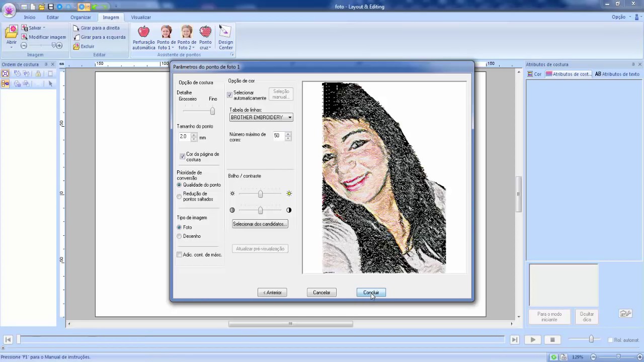This screenshot has height=362, width=644.
Task: Click Girar para a direita rotate icon
Action: 76,28
